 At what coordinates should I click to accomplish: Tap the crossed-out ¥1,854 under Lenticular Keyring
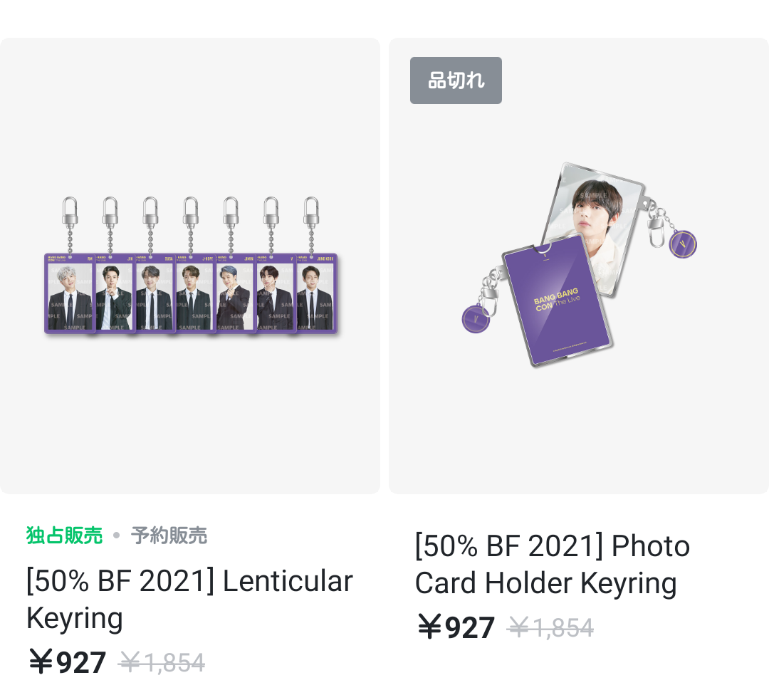[x=162, y=663]
